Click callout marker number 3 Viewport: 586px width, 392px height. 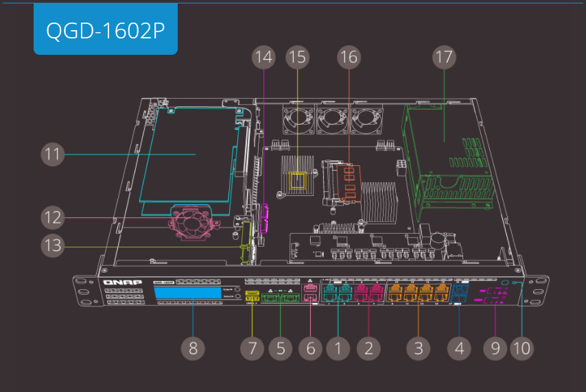tap(418, 347)
